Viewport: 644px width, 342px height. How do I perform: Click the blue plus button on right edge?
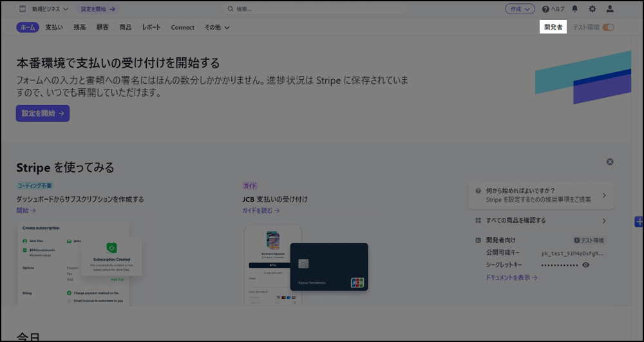(x=639, y=222)
